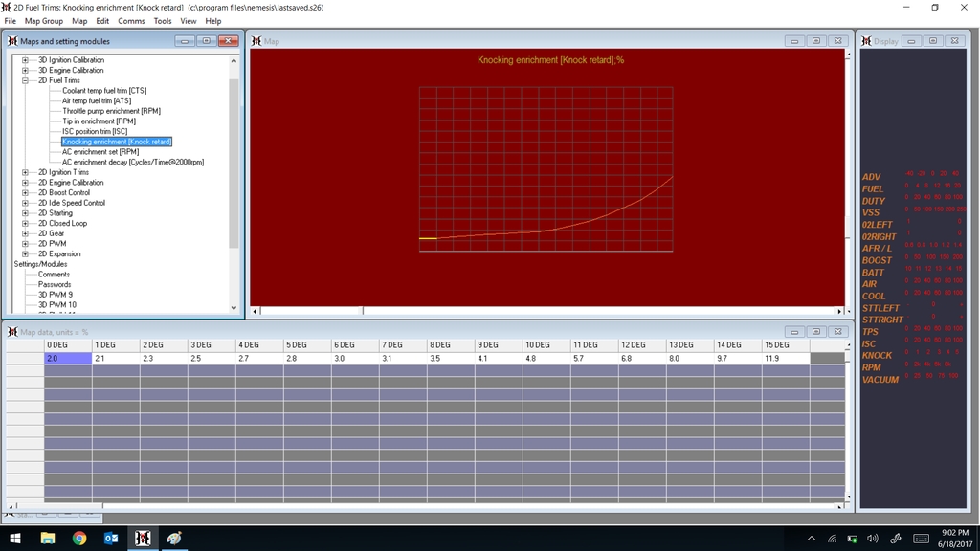Expand the 2D Closed Loop node
Image resolution: width=980 pixels, height=551 pixels.
(25, 224)
